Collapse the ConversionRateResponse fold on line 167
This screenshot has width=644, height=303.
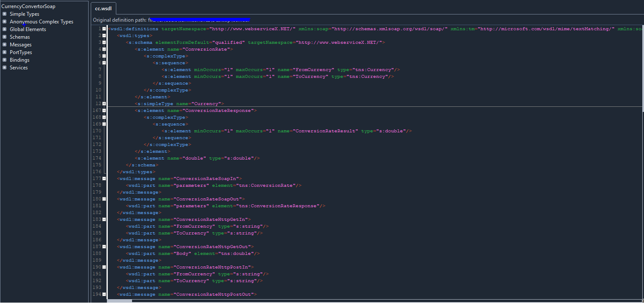104,111
